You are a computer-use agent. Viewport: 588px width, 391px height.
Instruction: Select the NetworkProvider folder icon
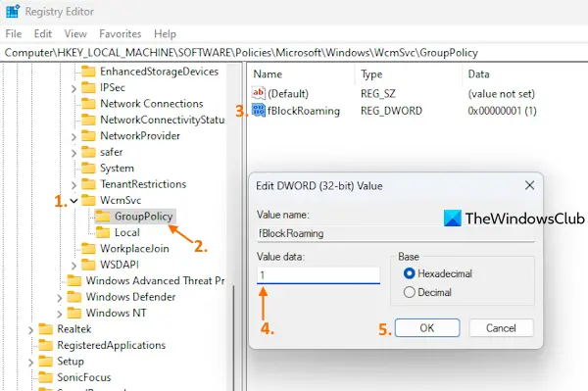88,136
